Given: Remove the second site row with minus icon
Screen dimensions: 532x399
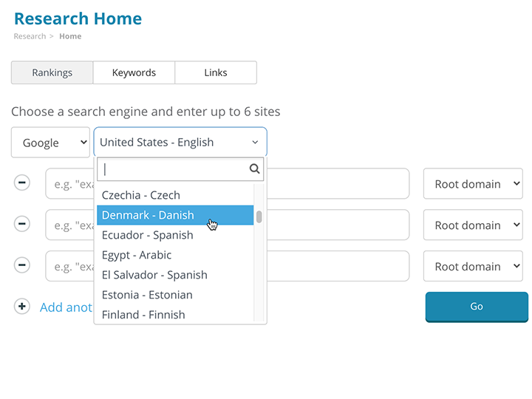Looking at the screenshot, I should click(x=22, y=224).
